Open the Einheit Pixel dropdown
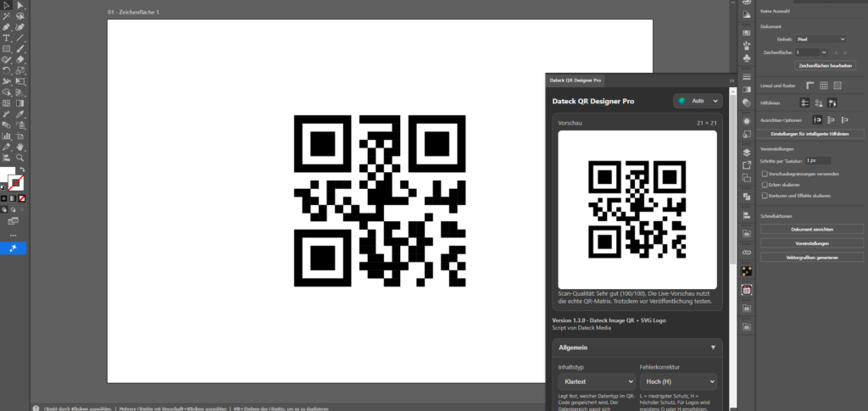The image size is (868, 411). [x=821, y=39]
